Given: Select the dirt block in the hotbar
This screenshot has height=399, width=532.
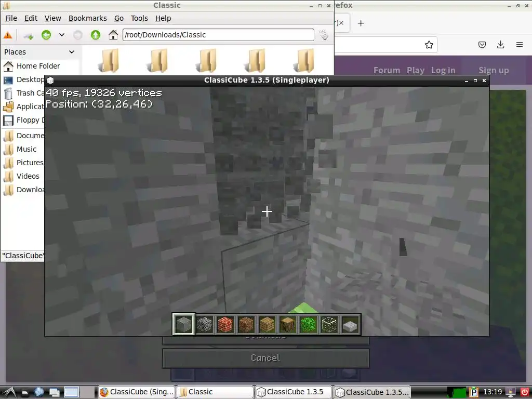Looking at the screenshot, I should pyautogui.click(x=246, y=324).
